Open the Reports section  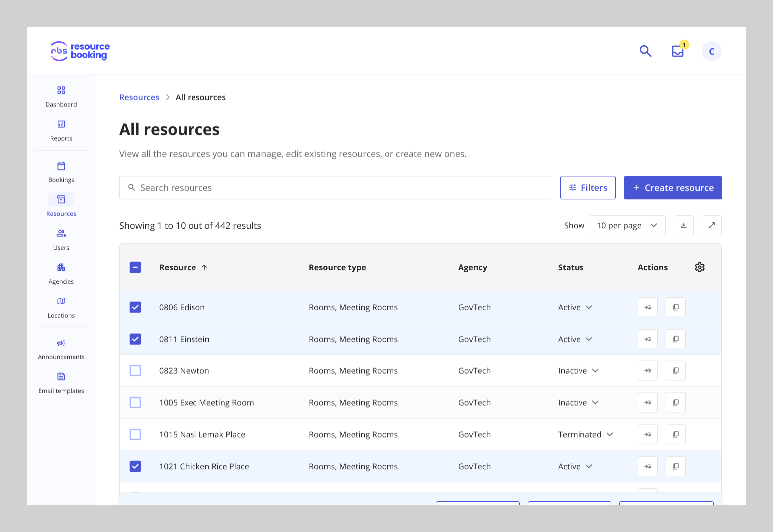coord(61,131)
